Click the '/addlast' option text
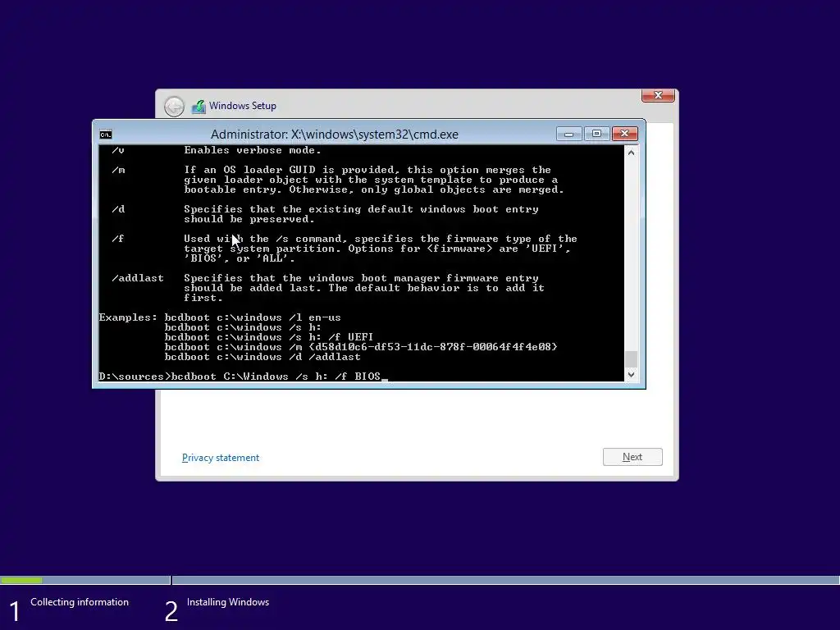Viewport: 840px width, 630px height. tap(138, 278)
